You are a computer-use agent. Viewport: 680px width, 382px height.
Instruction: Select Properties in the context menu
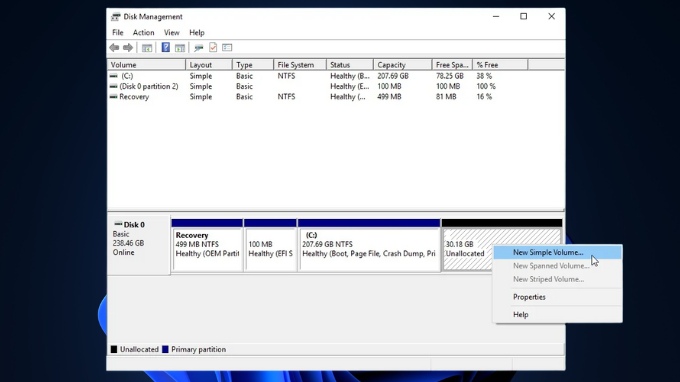[558, 297]
